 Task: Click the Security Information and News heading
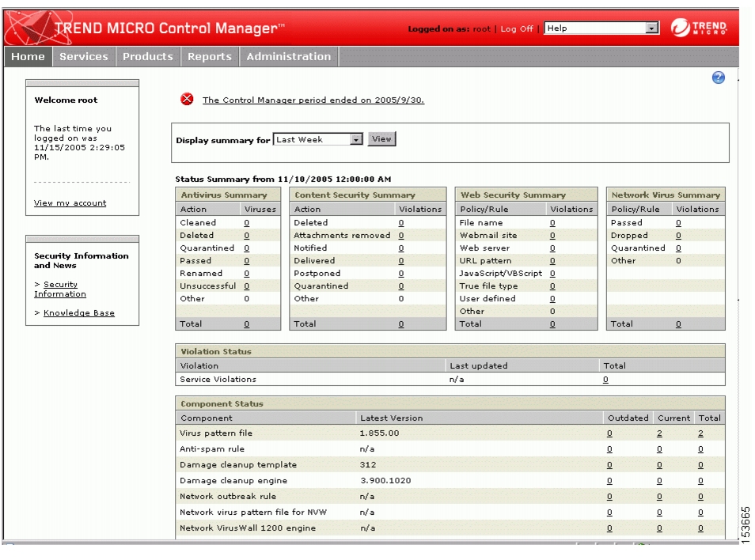pos(82,260)
